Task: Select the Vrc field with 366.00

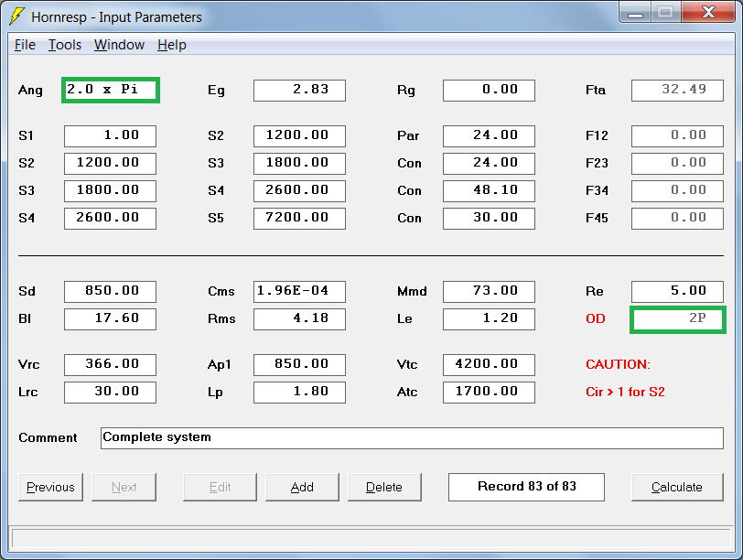Action: pyautogui.click(x=110, y=365)
